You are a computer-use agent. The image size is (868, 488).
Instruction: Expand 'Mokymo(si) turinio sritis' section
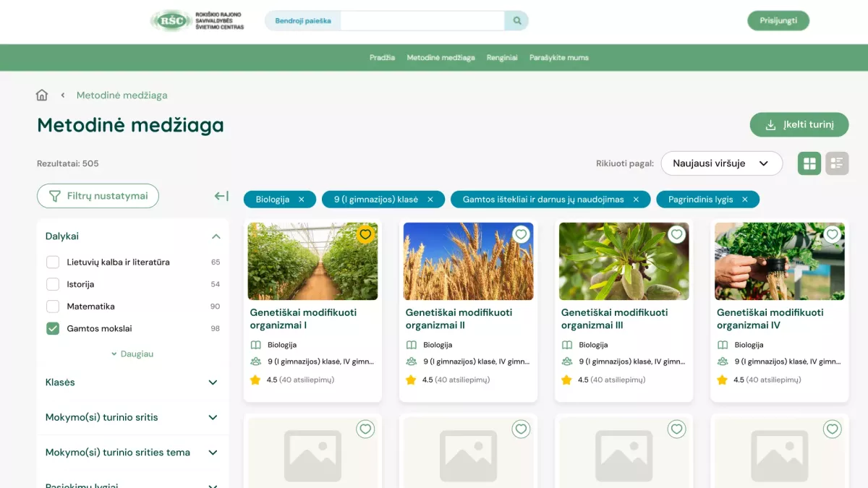click(x=213, y=417)
